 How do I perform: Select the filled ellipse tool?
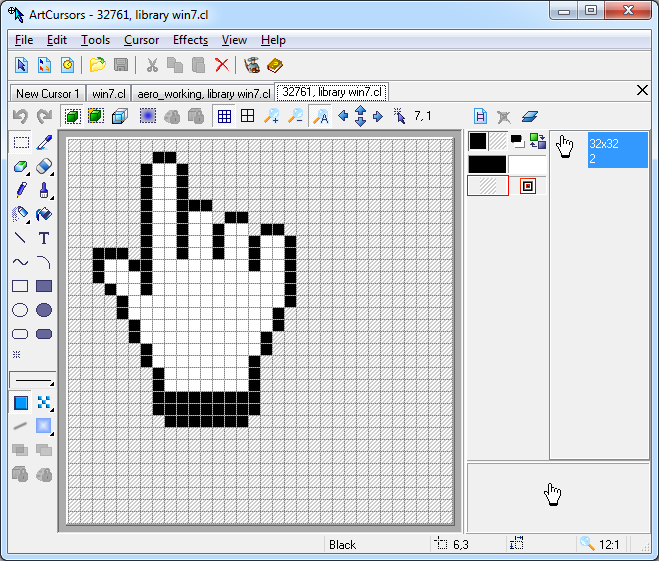44,311
